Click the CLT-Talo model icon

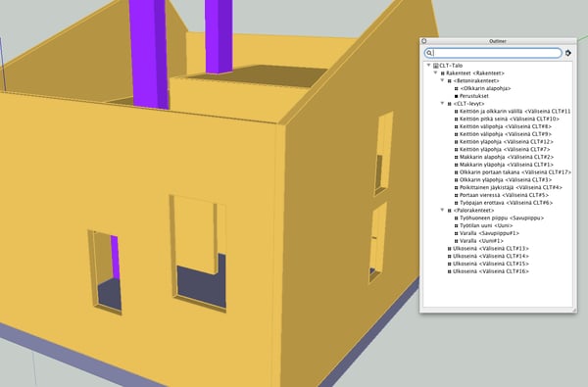point(436,66)
